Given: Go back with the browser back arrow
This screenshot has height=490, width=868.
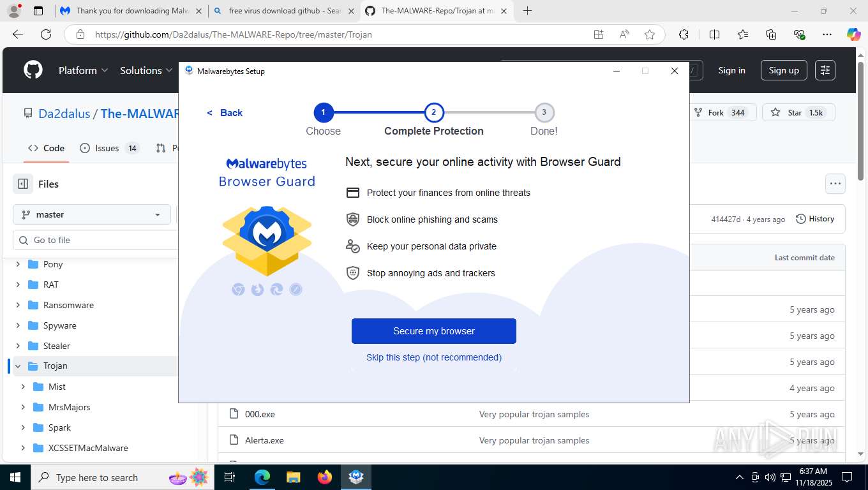Looking at the screenshot, I should point(18,34).
